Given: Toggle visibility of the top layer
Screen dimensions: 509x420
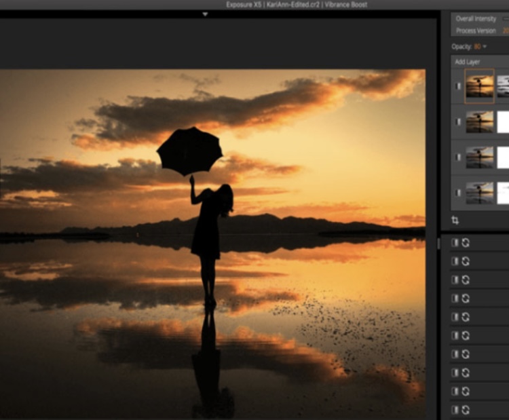Looking at the screenshot, I should 457,86.
